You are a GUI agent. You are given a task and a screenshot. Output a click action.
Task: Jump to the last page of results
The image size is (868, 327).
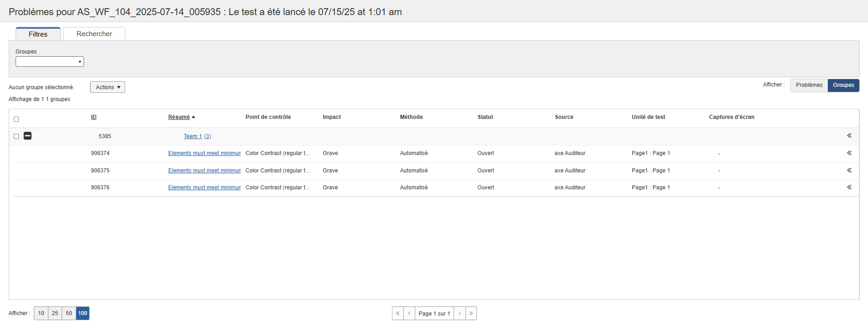pos(471,313)
